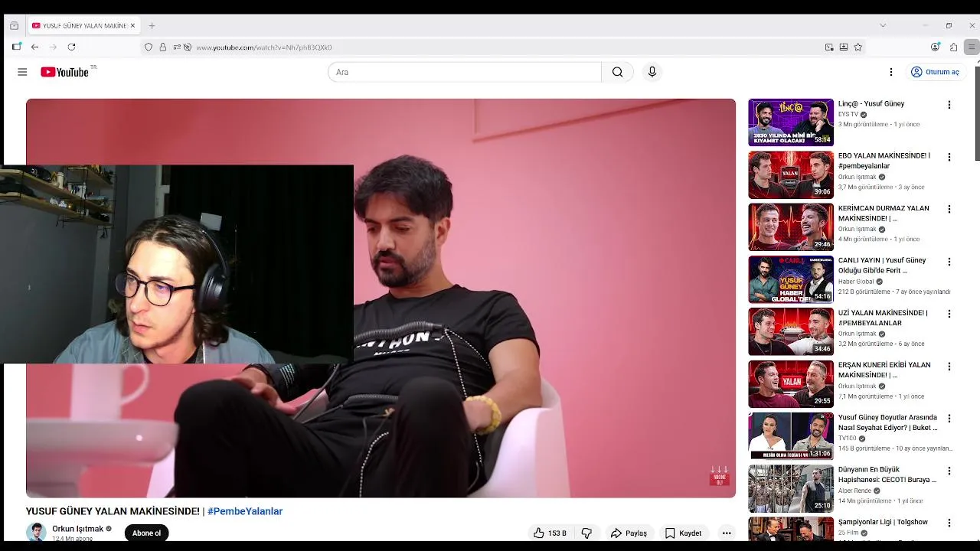The width and height of the screenshot is (980, 551).
Task: Go forward with browser forward arrow
Action: coord(53,47)
